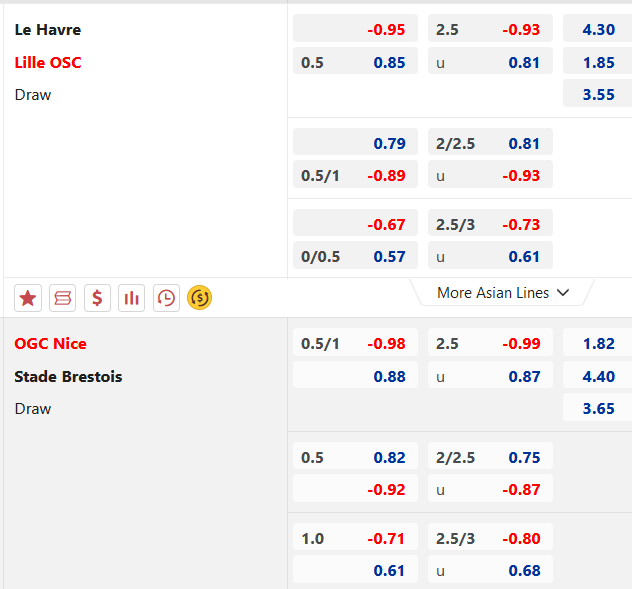632x589 pixels.
Task: Select Stade Brestois handicap odds -0.92
Action: [x=355, y=488]
